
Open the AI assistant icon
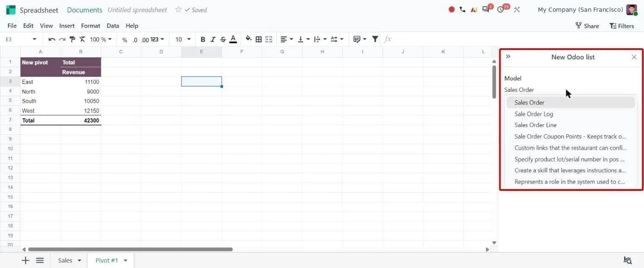pyautogui.click(x=474, y=10)
